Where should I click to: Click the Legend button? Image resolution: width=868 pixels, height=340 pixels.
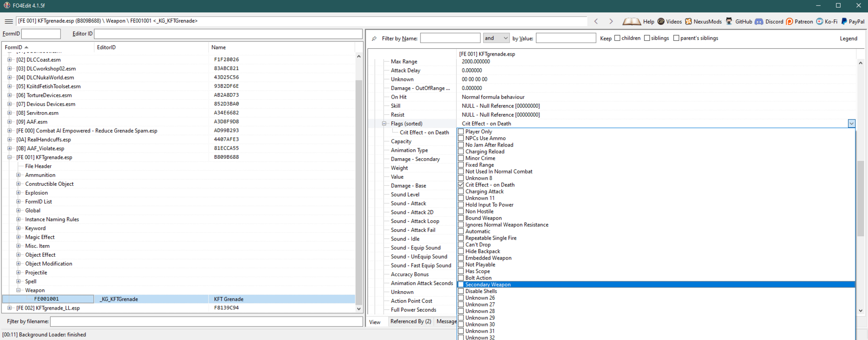point(848,38)
